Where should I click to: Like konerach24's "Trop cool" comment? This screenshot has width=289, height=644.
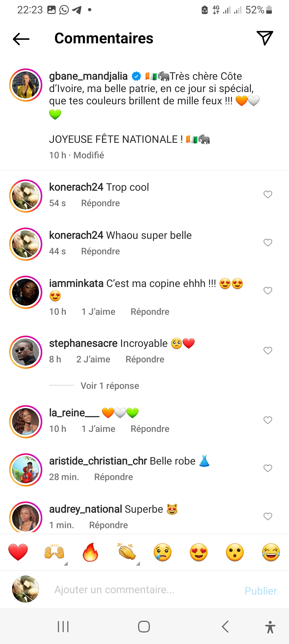[268, 194]
